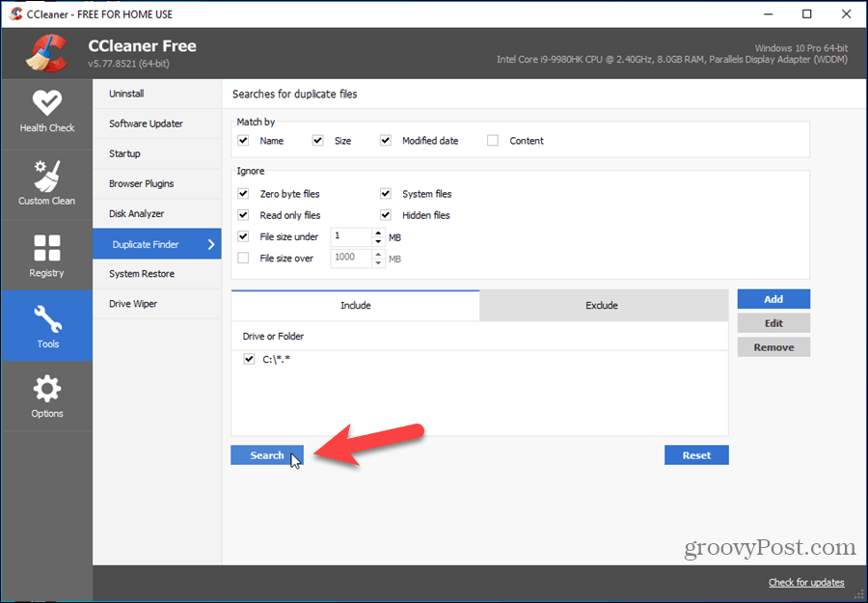868x603 pixels.
Task: Toggle Match by Name checkbox
Action: (243, 141)
